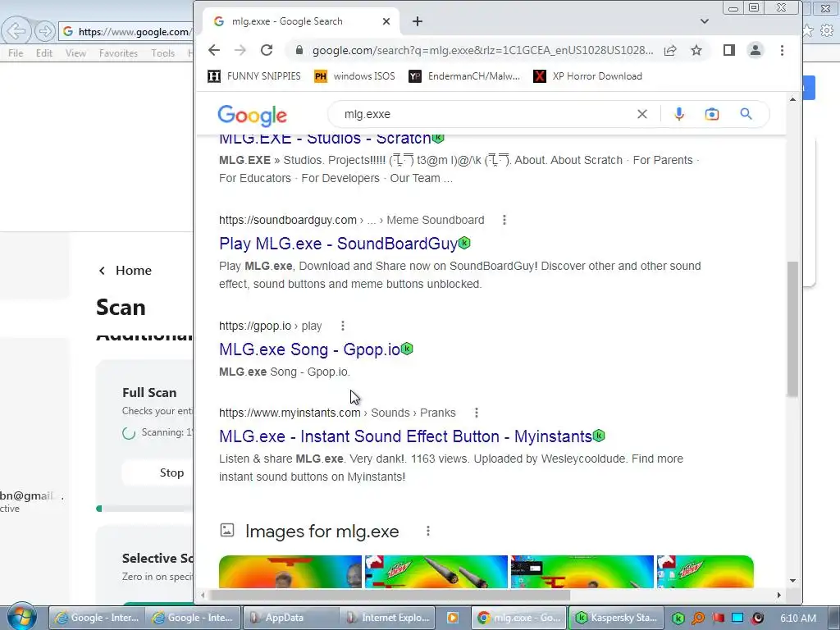Clear the Google search box
The width and height of the screenshot is (840, 630).
click(641, 114)
